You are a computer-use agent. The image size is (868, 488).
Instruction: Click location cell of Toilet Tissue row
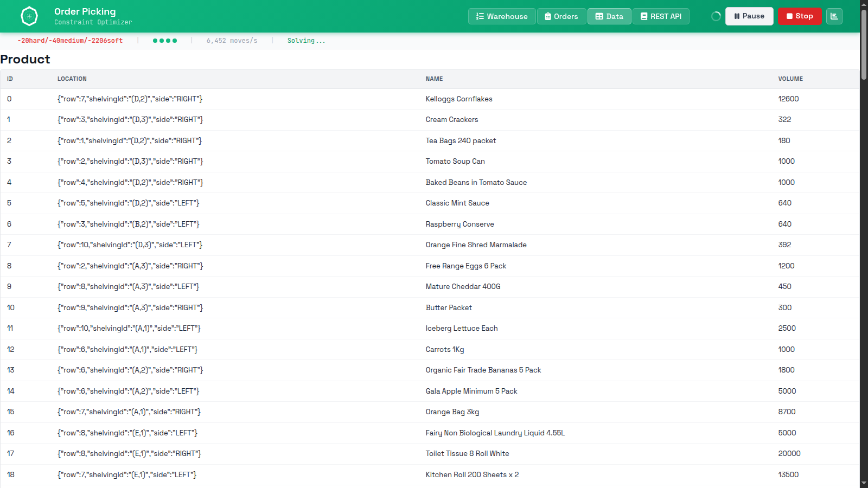(129, 453)
